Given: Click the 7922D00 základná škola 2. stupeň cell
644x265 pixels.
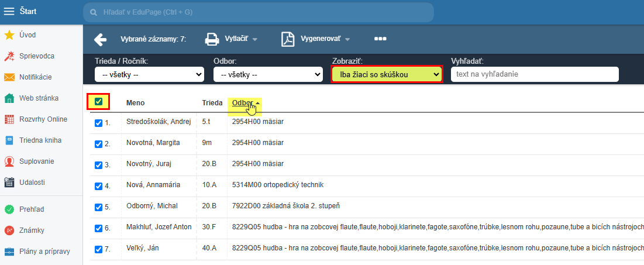Looking at the screenshot, I should click(x=286, y=206).
